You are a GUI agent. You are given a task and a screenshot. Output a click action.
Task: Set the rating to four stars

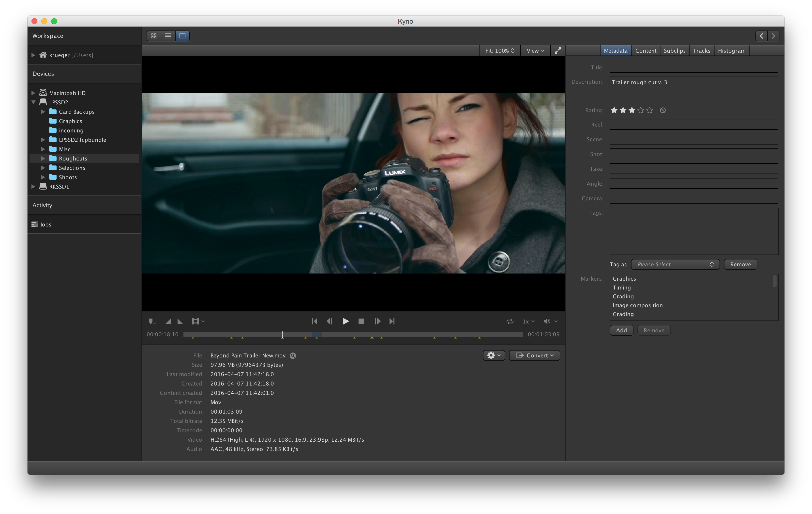pyautogui.click(x=641, y=110)
